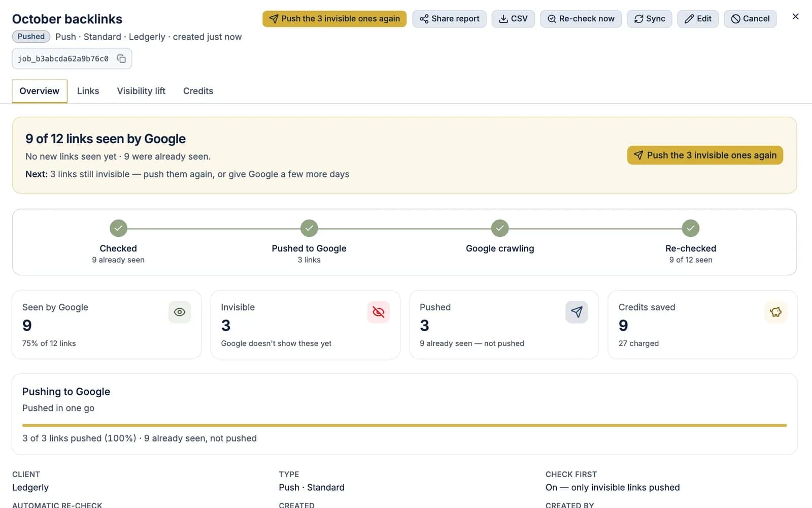Sync the job
The height and width of the screenshot is (508, 812).
click(650, 19)
